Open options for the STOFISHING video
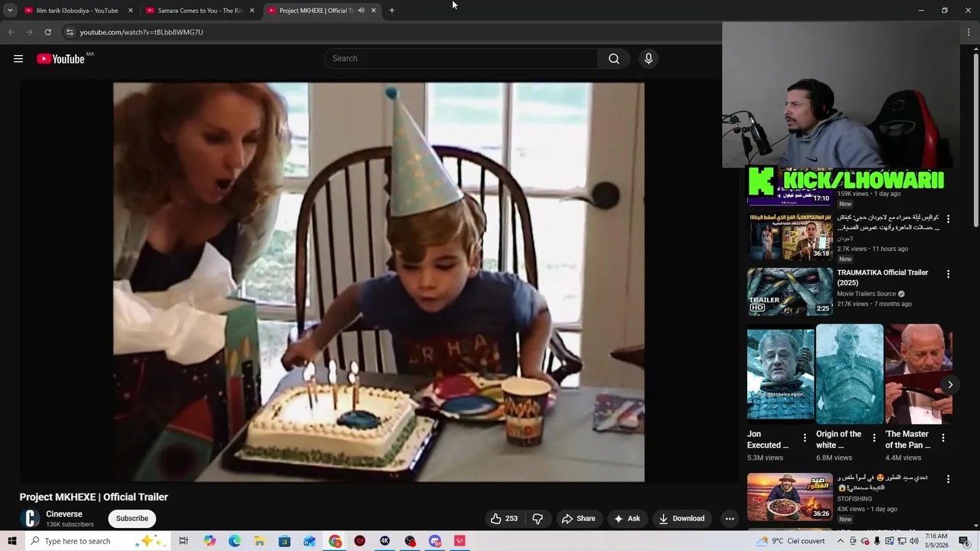Image resolution: width=980 pixels, height=551 pixels. coord(948,479)
